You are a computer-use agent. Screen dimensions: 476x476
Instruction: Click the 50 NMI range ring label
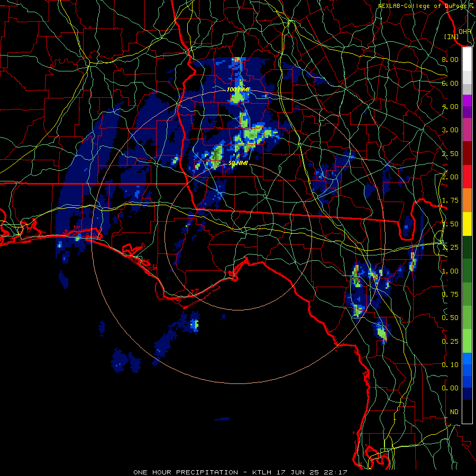pyautogui.click(x=238, y=163)
